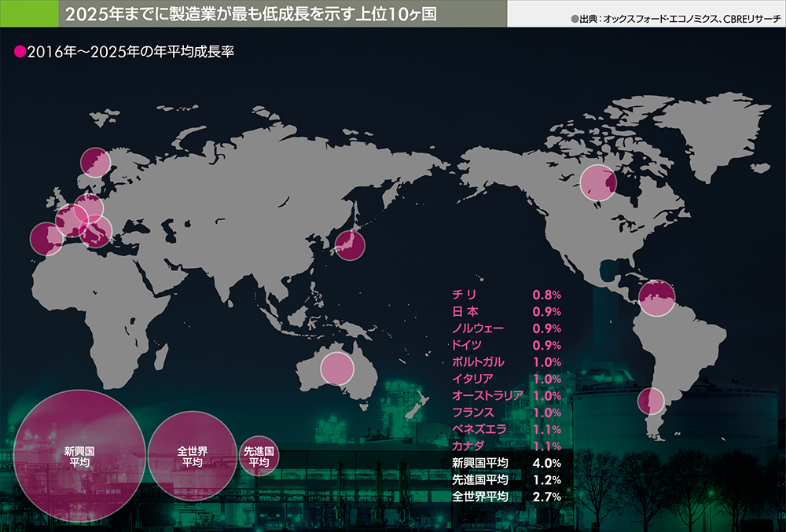Image resolution: width=786 pixels, height=532 pixels.
Task: Click the 全世界平均 circle
Action: [193, 457]
